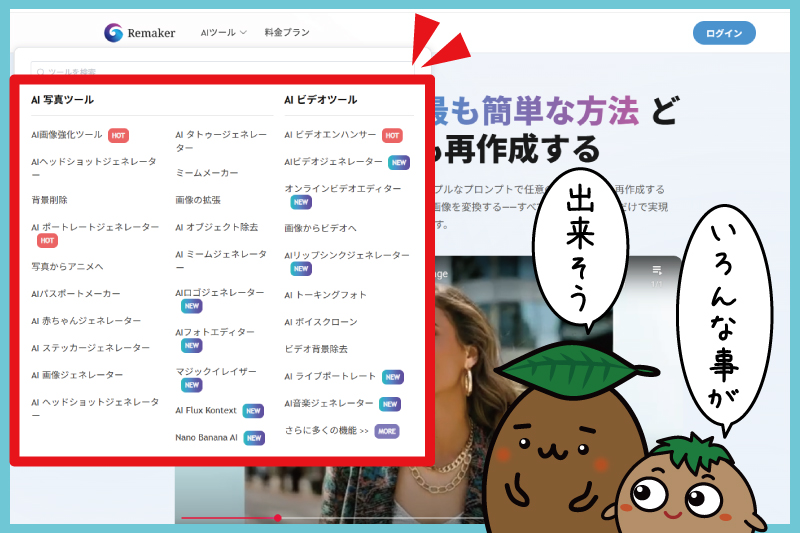Click the NEW badge beside AIビデオジェネレーター
The width and height of the screenshot is (800, 533).
click(399, 162)
